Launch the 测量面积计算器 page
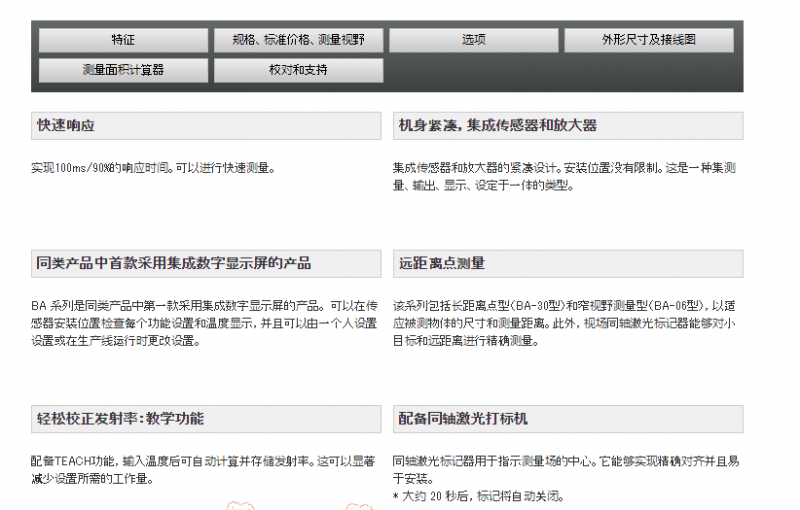The image size is (800, 510). pos(123,70)
